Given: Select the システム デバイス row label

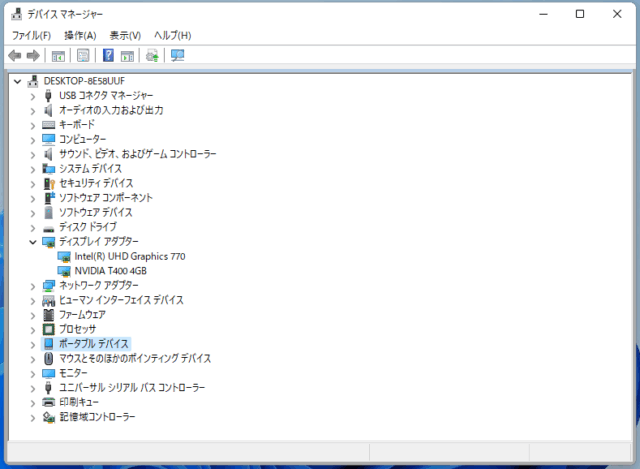Looking at the screenshot, I should [91, 169].
